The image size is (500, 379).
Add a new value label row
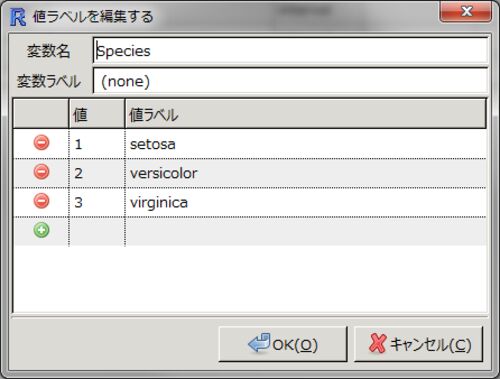pyautogui.click(x=41, y=230)
